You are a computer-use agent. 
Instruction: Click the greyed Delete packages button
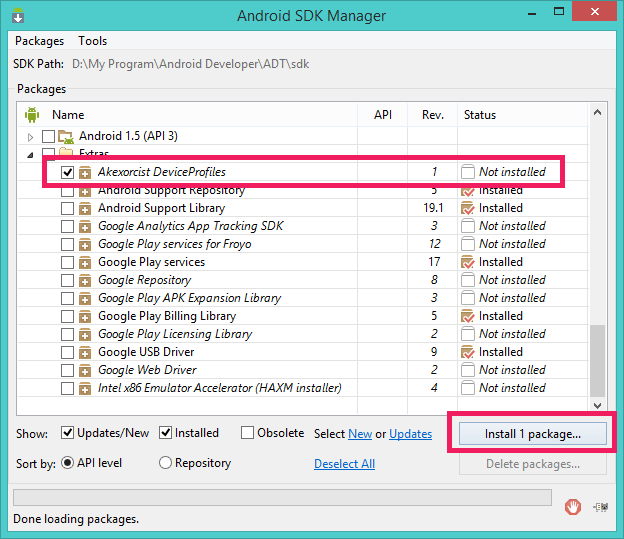(x=532, y=464)
